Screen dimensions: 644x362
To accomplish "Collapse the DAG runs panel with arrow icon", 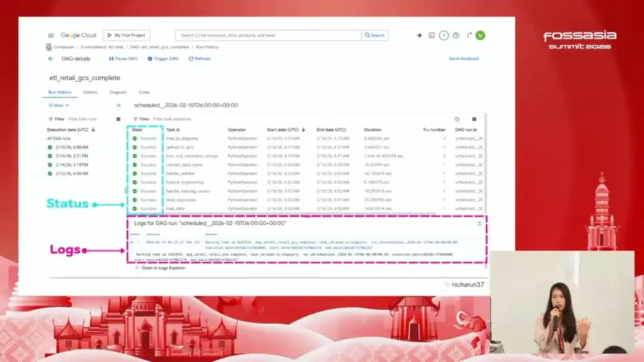I will point(118,105).
